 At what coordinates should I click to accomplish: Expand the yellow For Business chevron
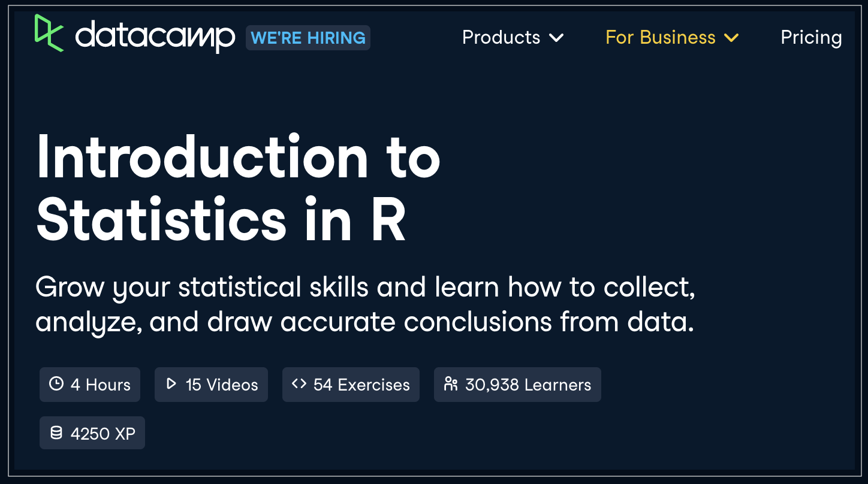coord(731,38)
